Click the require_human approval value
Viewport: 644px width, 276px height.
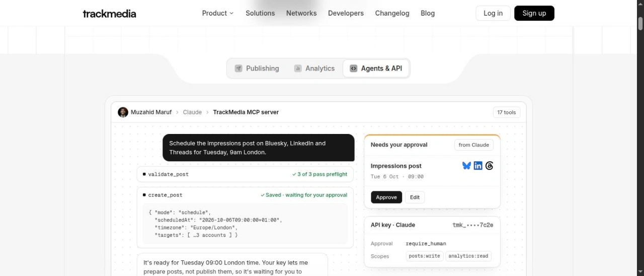tap(426, 244)
